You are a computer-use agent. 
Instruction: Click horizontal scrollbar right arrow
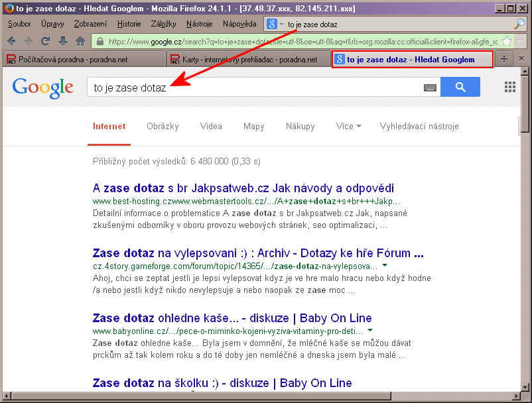coord(516,396)
